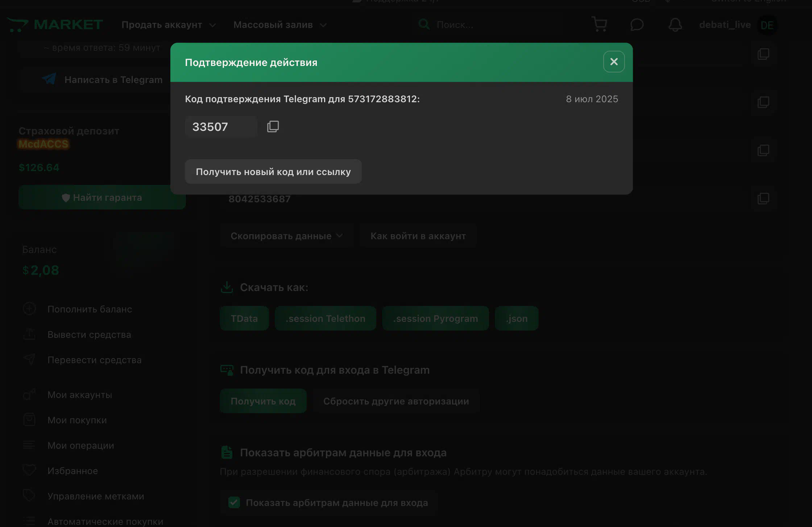Screen dimensions: 812x527
Task: Click copy icon in row with 8042533687
Action: coord(763,198)
